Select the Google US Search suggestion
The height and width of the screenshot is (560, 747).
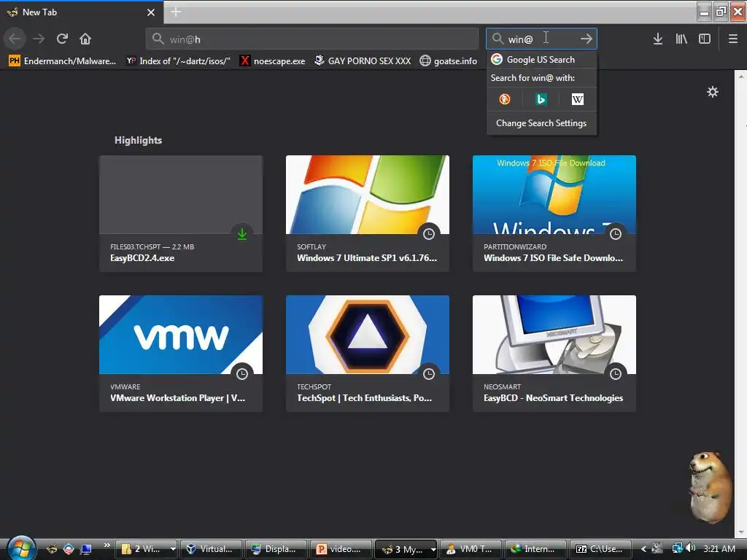pos(542,60)
